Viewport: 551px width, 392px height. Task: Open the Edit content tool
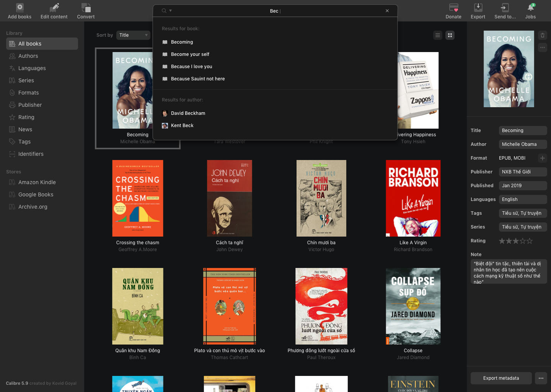55,8
